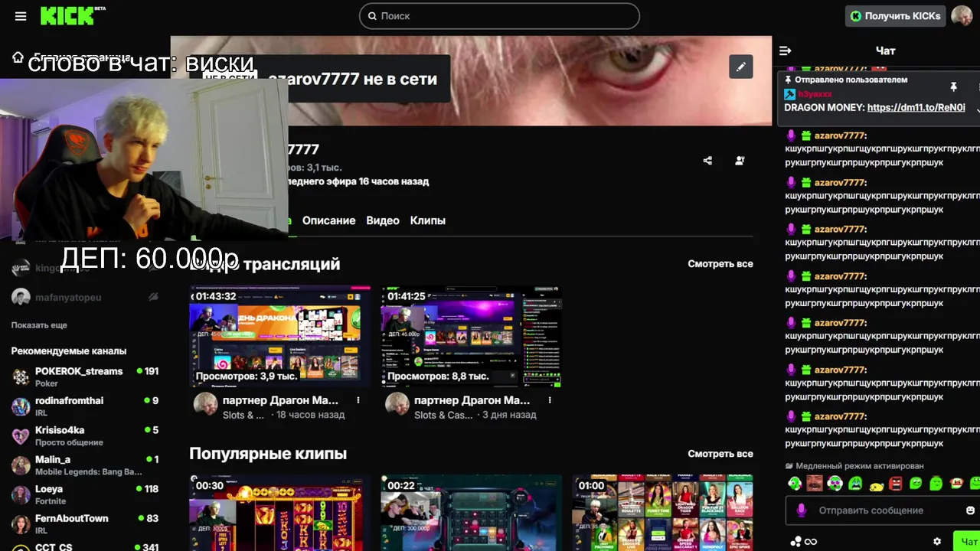Open the profile avatar menu
Image resolution: width=980 pixels, height=551 pixels.
coord(962,15)
